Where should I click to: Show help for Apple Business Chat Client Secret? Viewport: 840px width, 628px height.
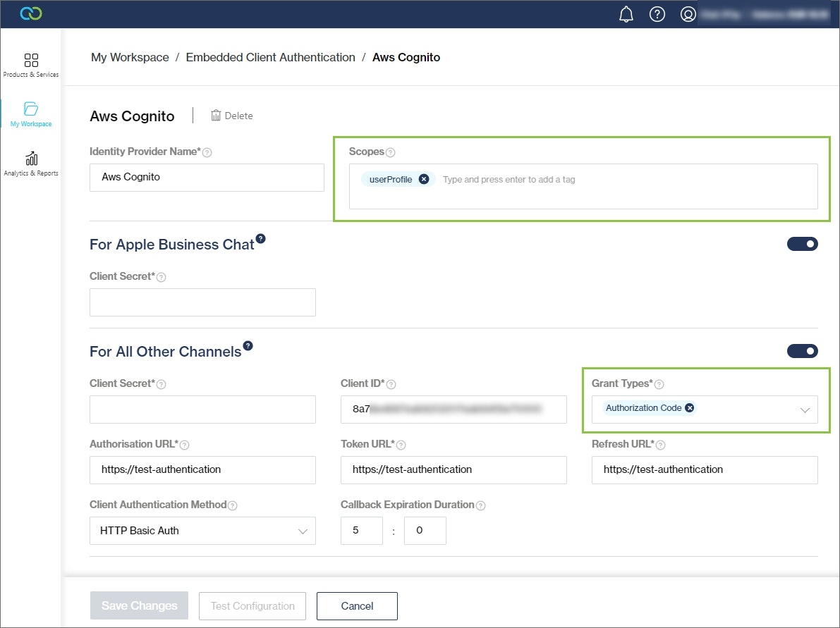(x=162, y=277)
